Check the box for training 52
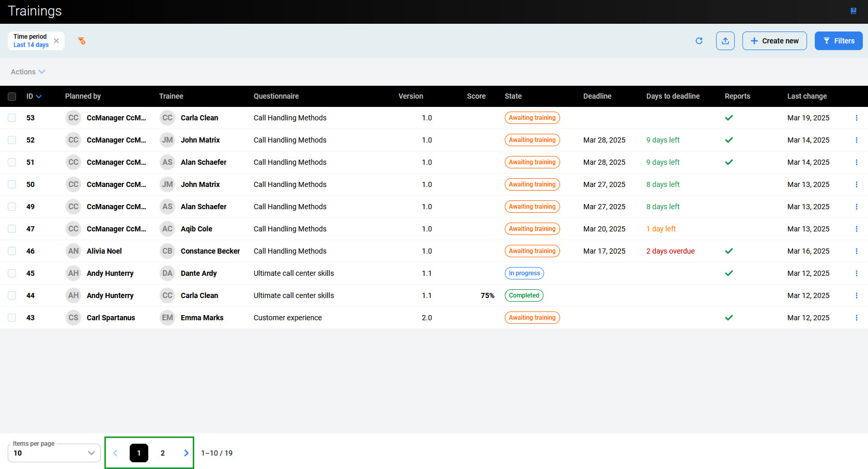The height and width of the screenshot is (469, 868). tap(12, 140)
